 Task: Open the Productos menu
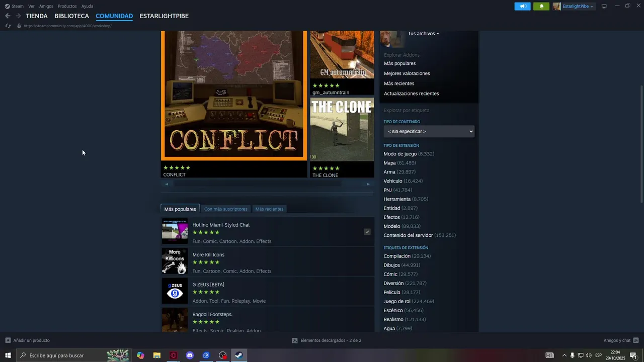click(x=67, y=6)
